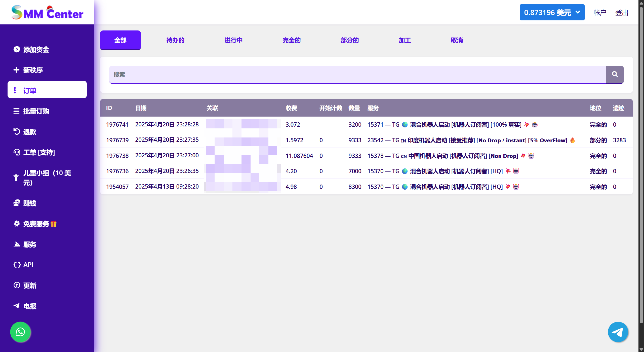Switch to the 取消 tab
Viewport: 644px width, 352px height.
[457, 40]
